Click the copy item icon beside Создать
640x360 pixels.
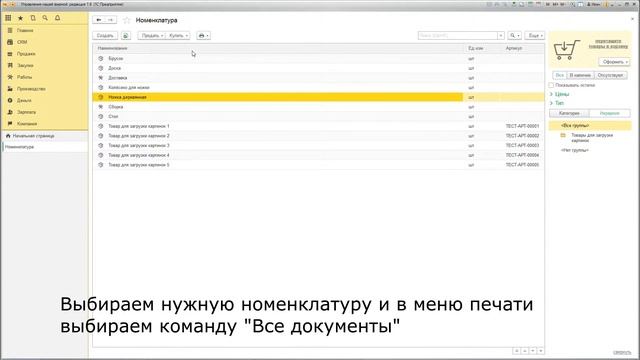click(x=126, y=36)
